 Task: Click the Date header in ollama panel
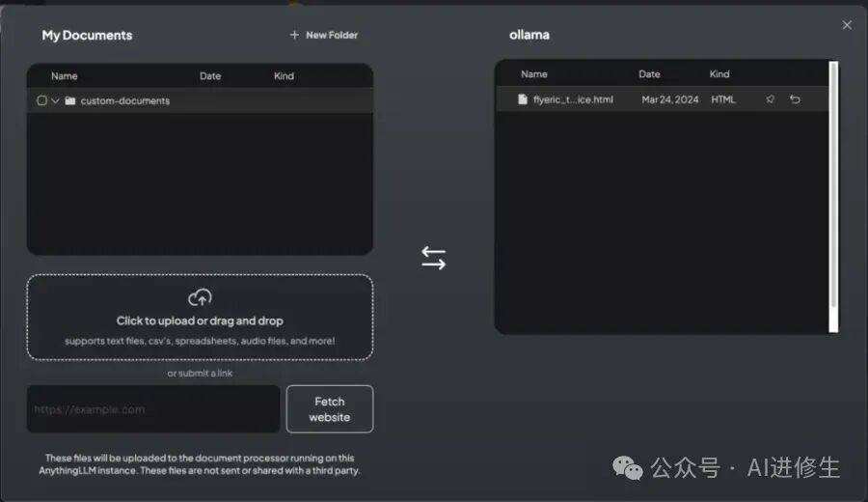(649, 74)
